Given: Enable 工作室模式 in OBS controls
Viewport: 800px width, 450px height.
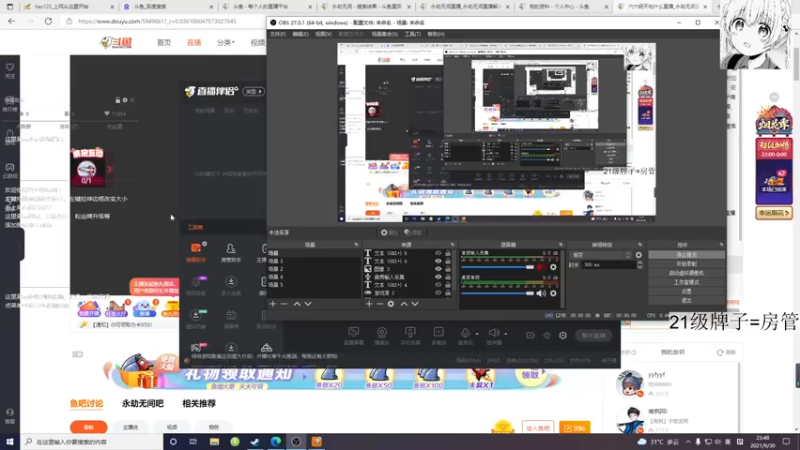Looking at the screenshot, I should (x=686, y=282).
